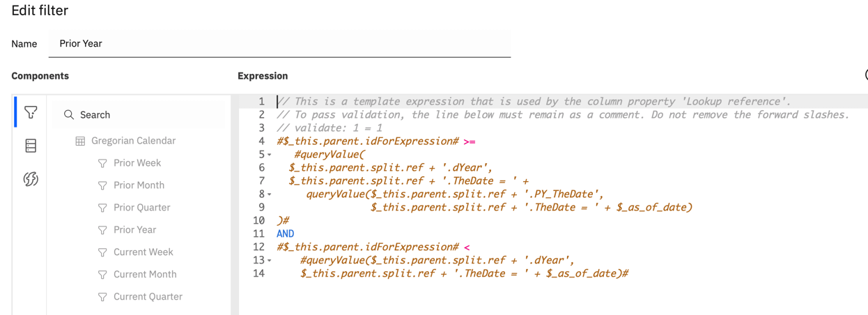Collapse the code fold at line 8
This screenshot has width=868, height=315.
(270, 194)
